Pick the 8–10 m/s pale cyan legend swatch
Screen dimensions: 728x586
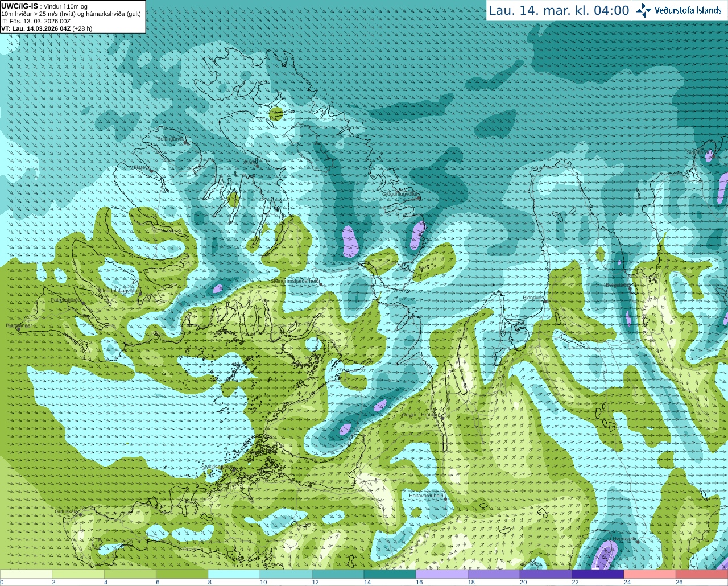234,574
